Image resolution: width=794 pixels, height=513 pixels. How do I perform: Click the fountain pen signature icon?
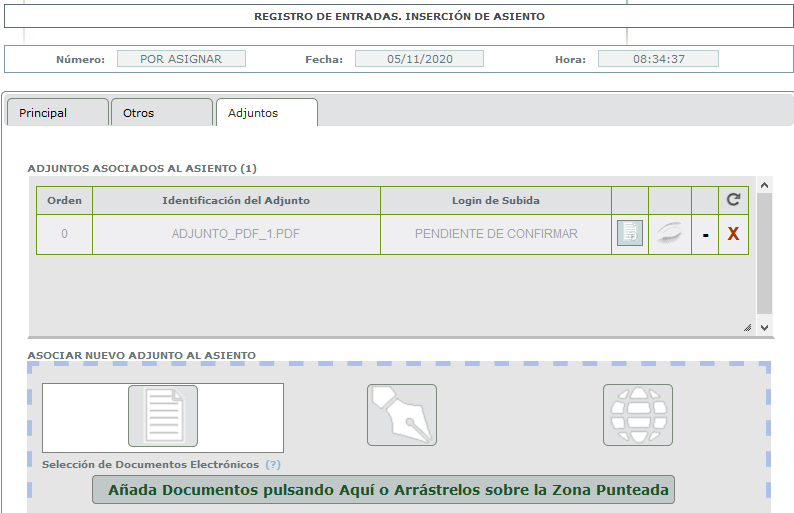tap(402, 415)
